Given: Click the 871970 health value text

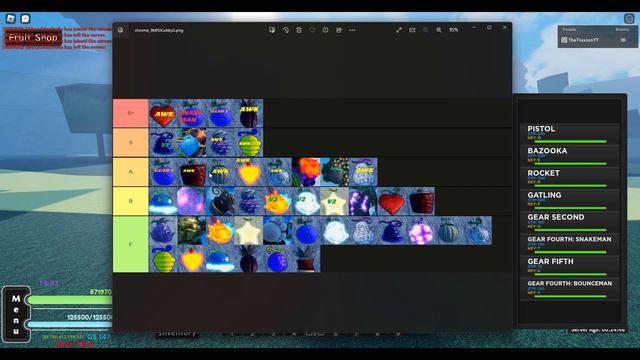Looking at the screenshot, I should 100,292.
